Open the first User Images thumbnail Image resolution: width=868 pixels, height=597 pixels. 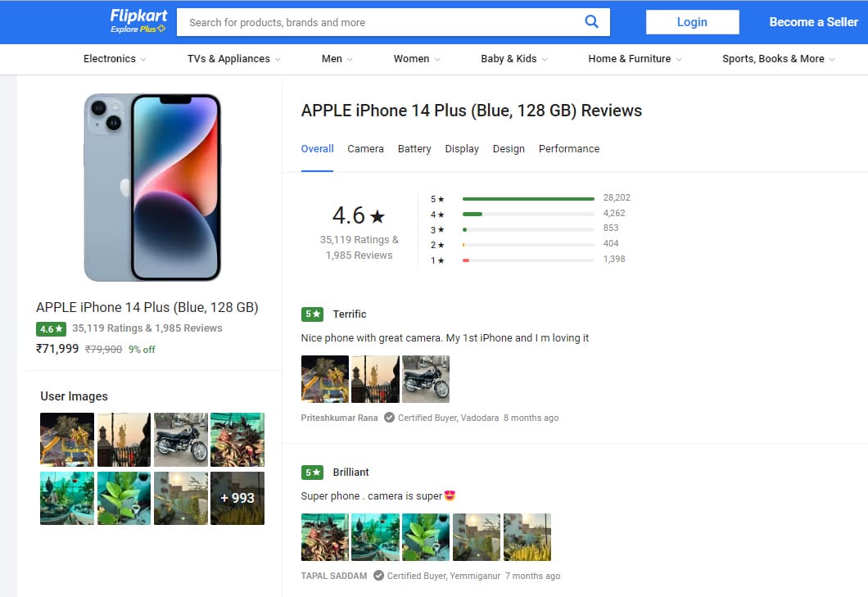[67, 440]
